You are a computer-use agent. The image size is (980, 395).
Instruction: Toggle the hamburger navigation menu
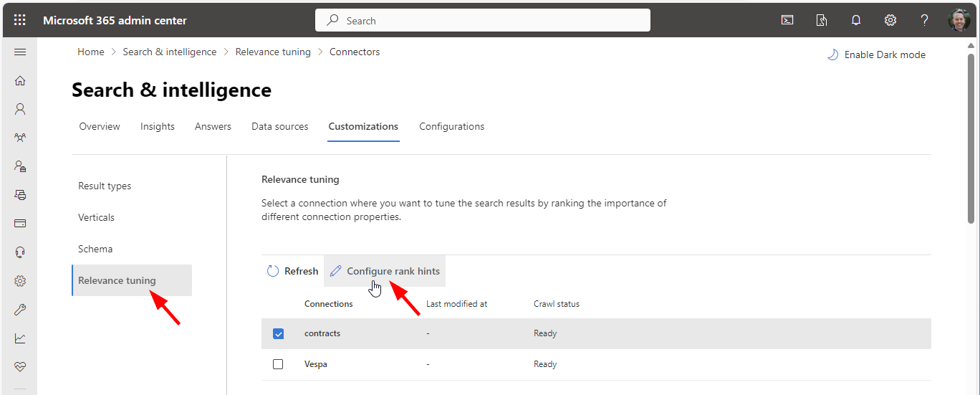point(20,52)
